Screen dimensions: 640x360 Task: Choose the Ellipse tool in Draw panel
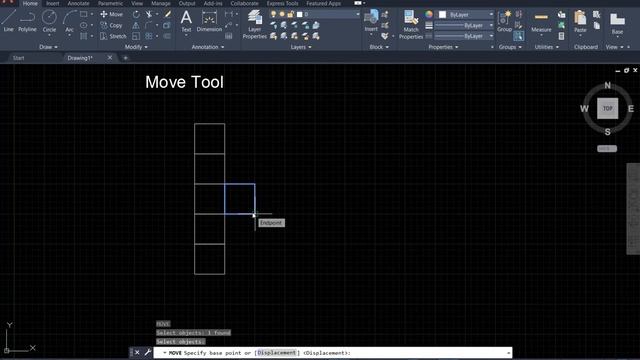[84, 25]
